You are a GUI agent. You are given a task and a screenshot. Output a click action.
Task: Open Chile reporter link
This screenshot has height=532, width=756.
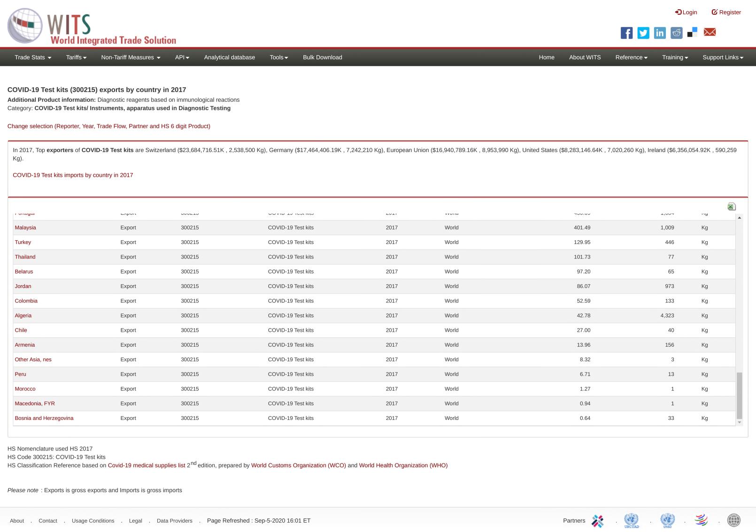21,330
